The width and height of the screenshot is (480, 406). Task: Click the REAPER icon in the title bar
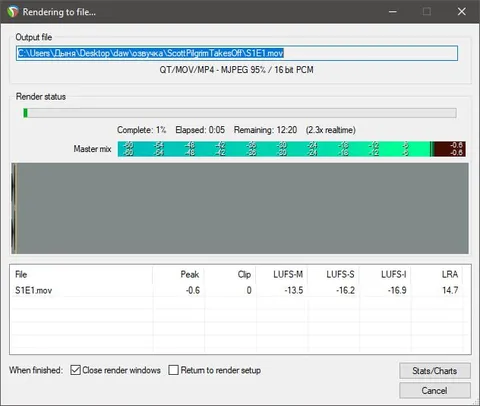[13, 12]
